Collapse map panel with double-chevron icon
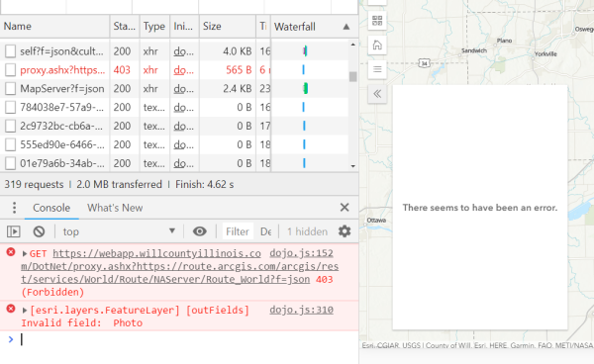Screen dimensions: 594x364 pyautogui.click(x=377, y=94)
